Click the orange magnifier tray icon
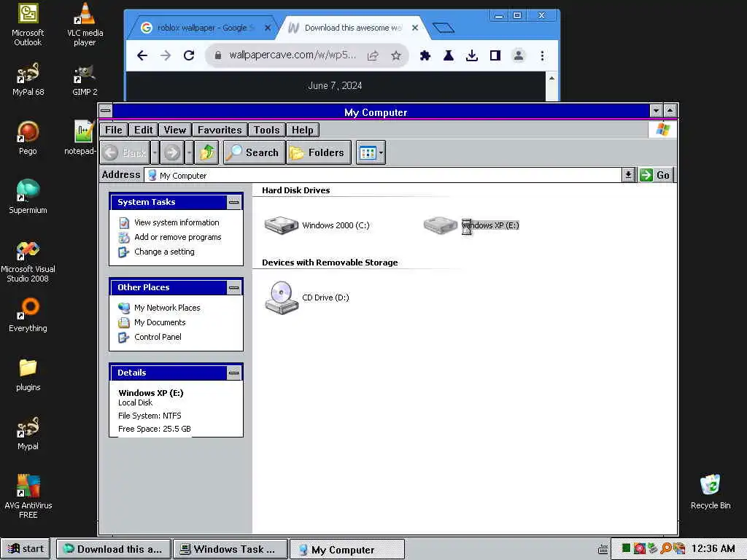Viewport: 747px width, 560px height. click(x=666, y=548)
